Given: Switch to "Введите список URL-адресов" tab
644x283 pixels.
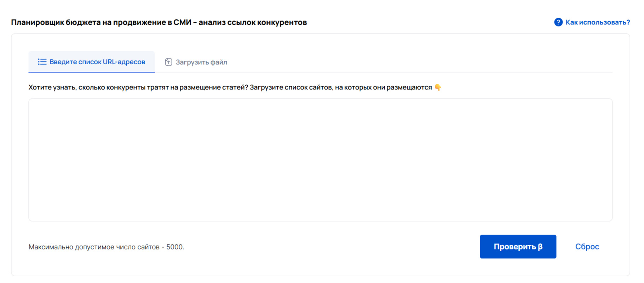Looking at the screenshot, I should (x=97, y=62).
